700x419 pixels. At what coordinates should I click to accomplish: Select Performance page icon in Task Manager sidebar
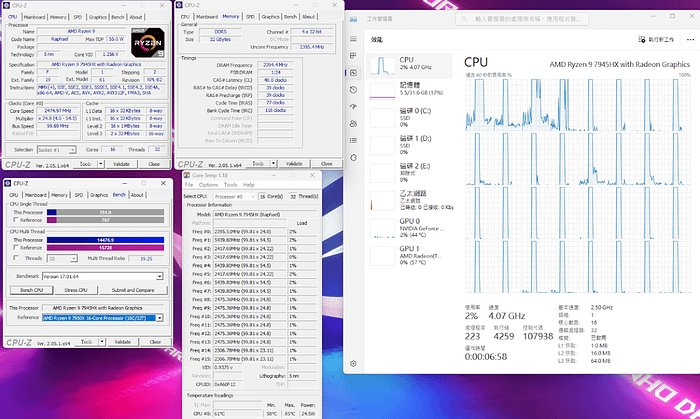(x=353, y=73)
